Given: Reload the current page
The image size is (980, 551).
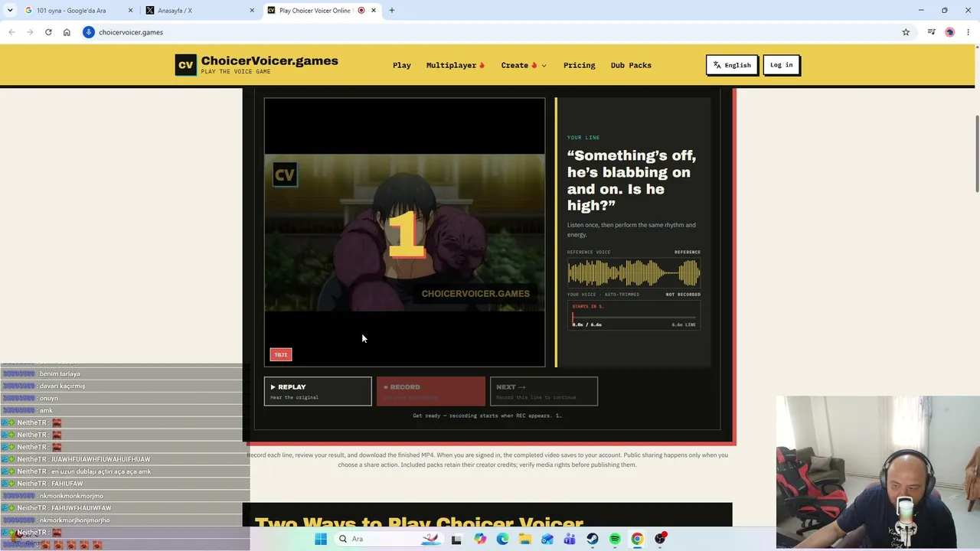Looking at the screenshot, I should pos(48,32).
